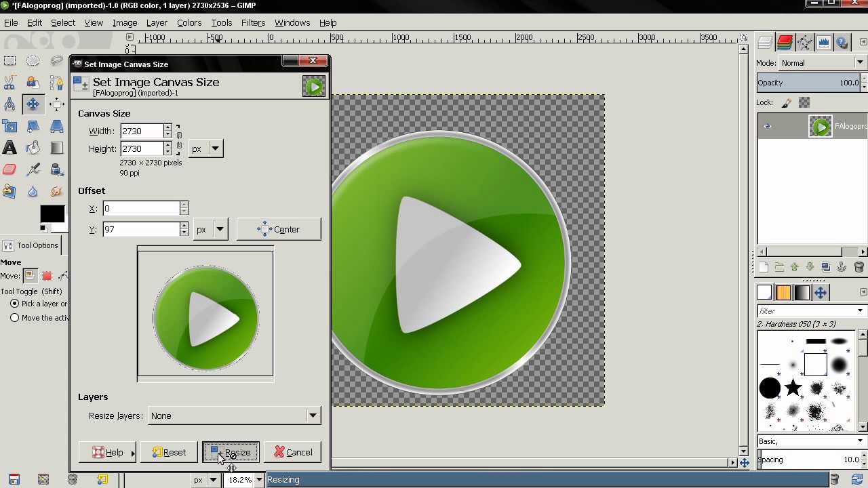Select 'Pick a layer or guide' radio option

[14, 304]
